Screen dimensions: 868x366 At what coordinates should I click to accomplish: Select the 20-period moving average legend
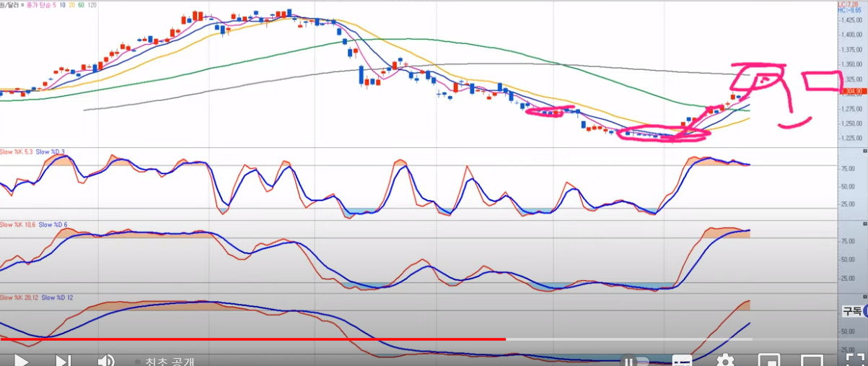(x=73, y=4)
